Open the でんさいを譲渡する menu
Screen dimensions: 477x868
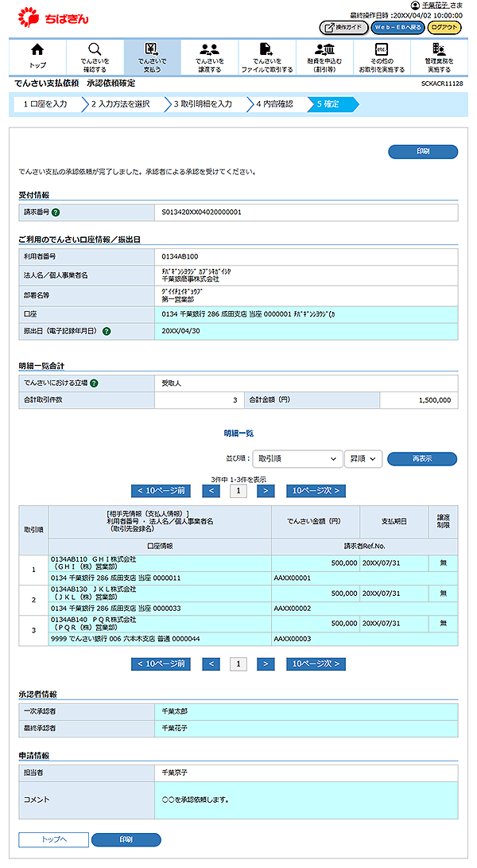[210, 57]
